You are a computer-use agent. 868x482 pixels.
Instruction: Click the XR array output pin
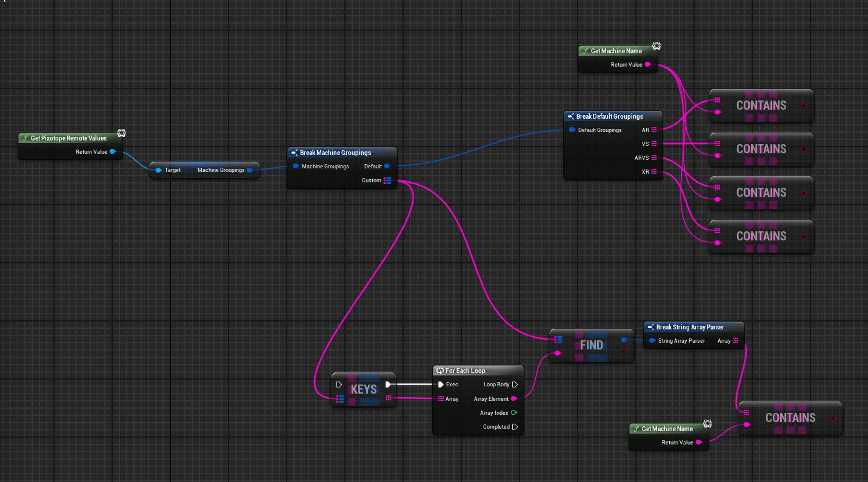click(x=654, y=173)
